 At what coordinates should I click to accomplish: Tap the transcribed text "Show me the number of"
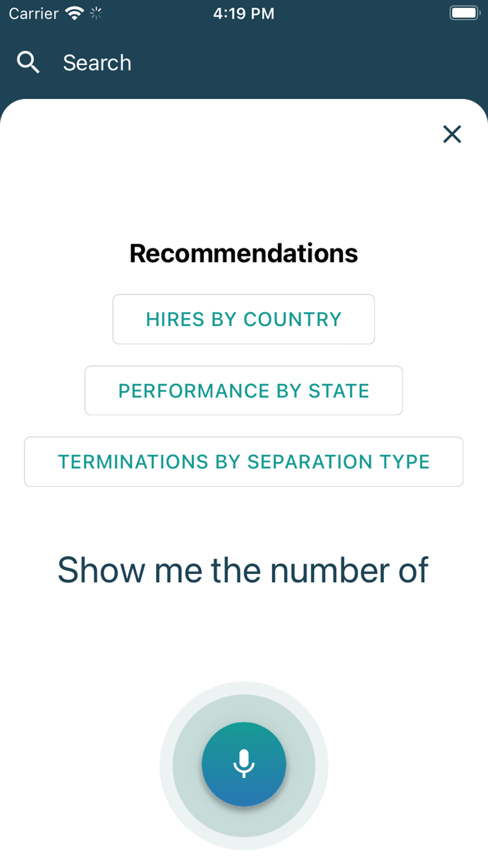(243, 570)
